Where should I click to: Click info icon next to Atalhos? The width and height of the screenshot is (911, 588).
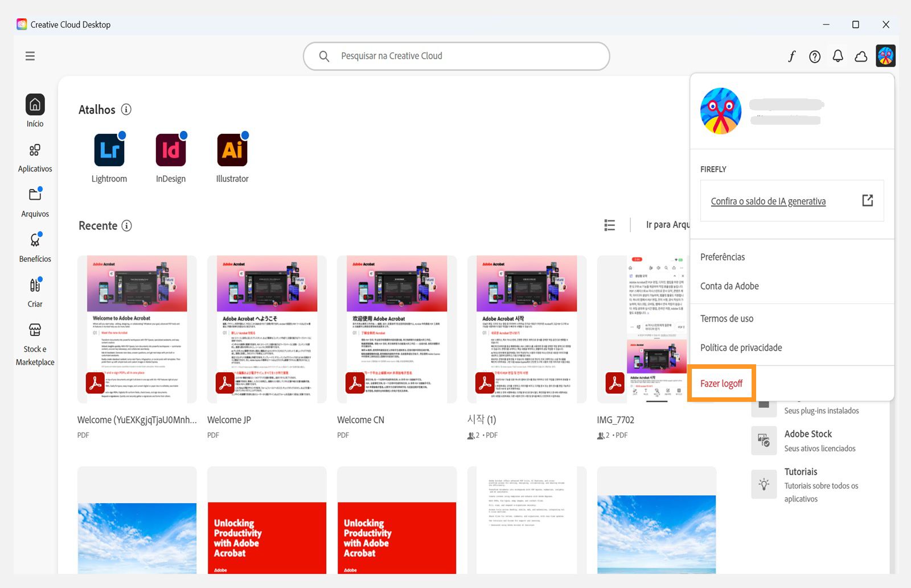pos(126,109)
